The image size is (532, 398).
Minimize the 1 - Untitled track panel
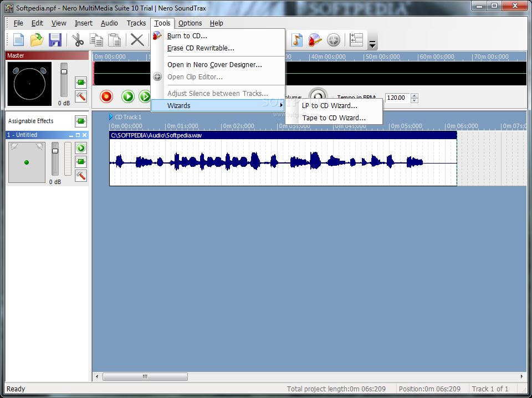tap(71, 135)
